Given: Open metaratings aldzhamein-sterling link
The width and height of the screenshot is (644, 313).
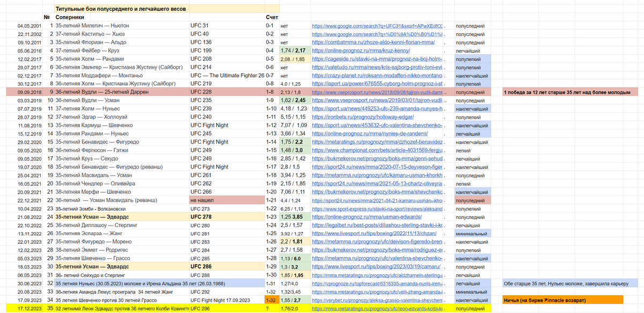Looking at the screenshot, I should 377,275.
